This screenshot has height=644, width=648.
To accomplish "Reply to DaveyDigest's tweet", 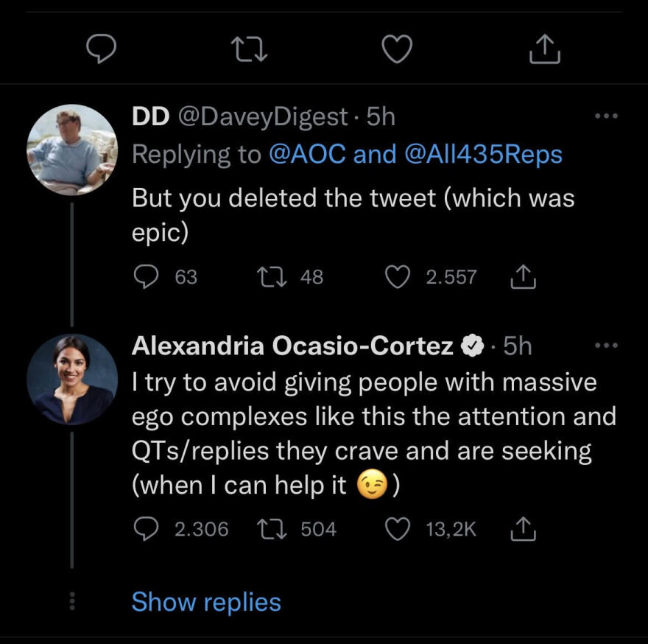I will pyautogui.click(x=147, y=276).
